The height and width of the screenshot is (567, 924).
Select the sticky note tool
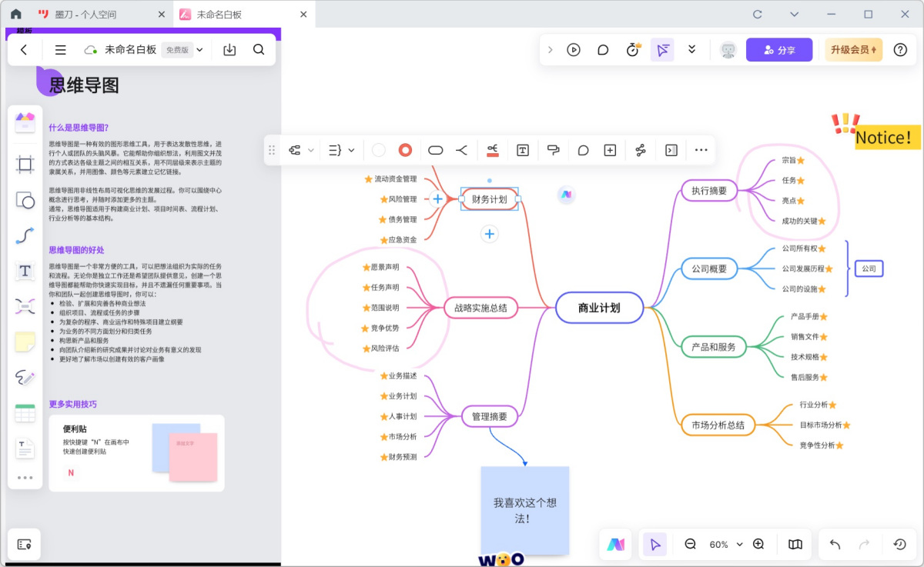pyautogui.click(x=25, y=342)
